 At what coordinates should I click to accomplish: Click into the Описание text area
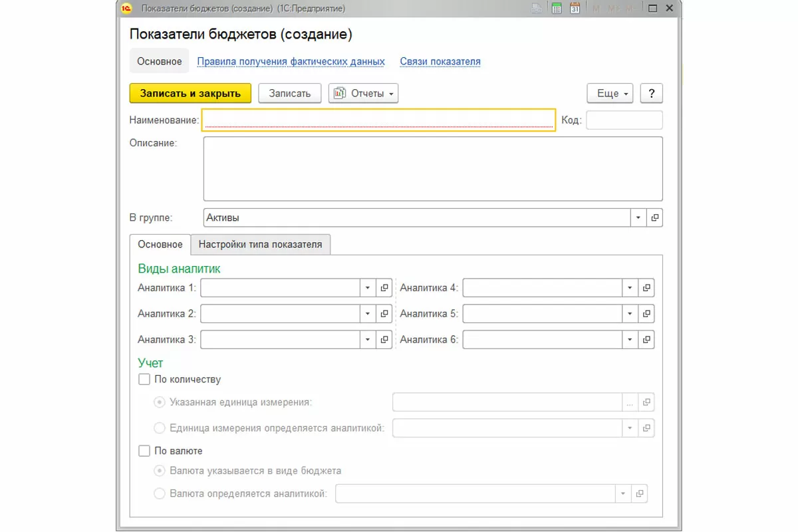(x=432, y=168)
